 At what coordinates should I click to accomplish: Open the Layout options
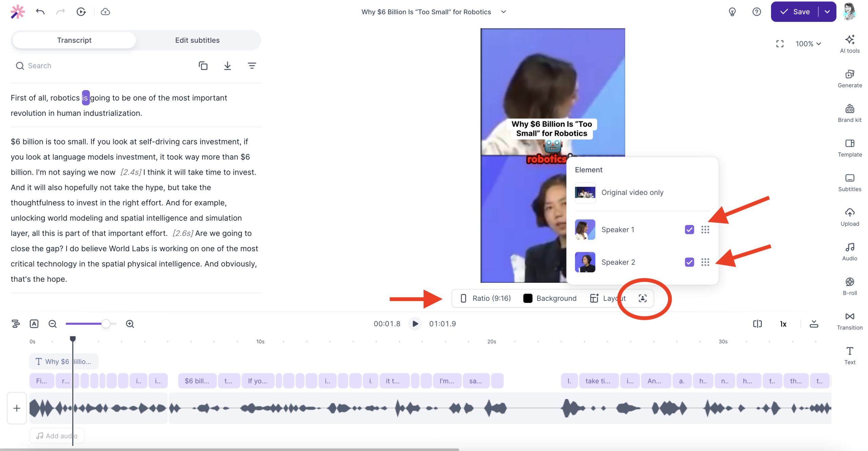[x=607, y=298]
